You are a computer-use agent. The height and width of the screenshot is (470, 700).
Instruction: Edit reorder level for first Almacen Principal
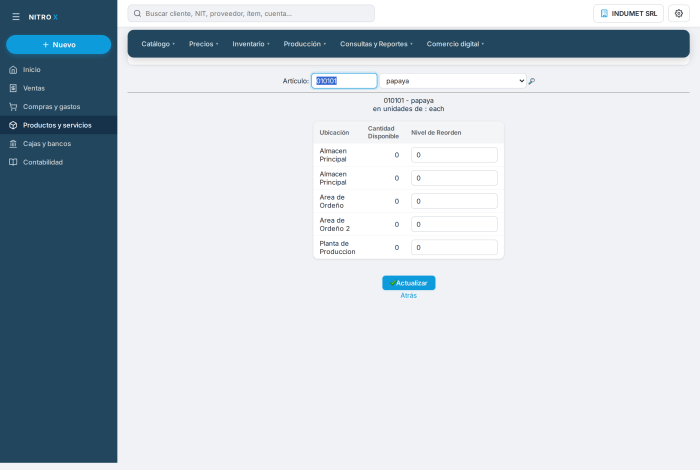[454, 155]
